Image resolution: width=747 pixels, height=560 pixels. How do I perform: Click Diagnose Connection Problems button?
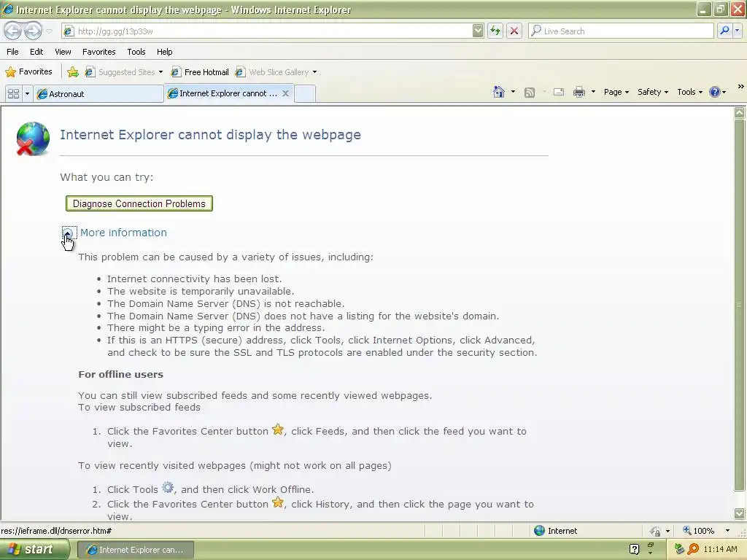[139, 203]
